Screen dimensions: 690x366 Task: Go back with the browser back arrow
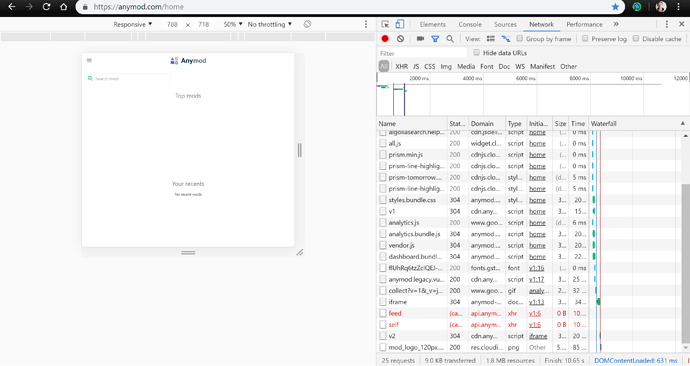coord(12,7)
